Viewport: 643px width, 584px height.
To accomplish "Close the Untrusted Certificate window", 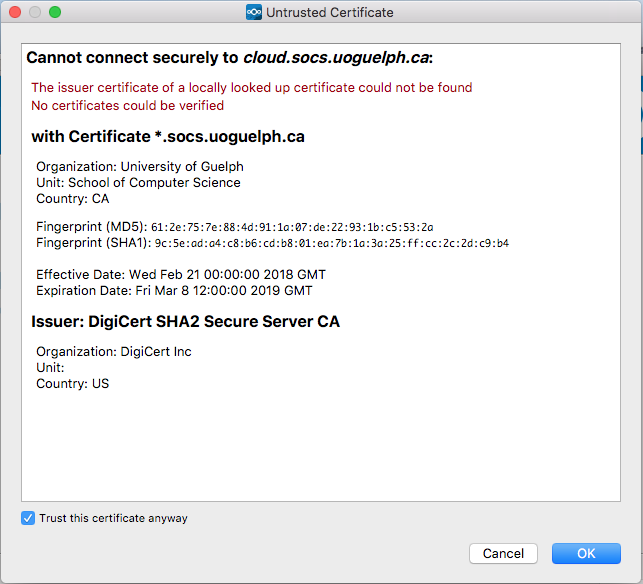I will click(15, 12).
